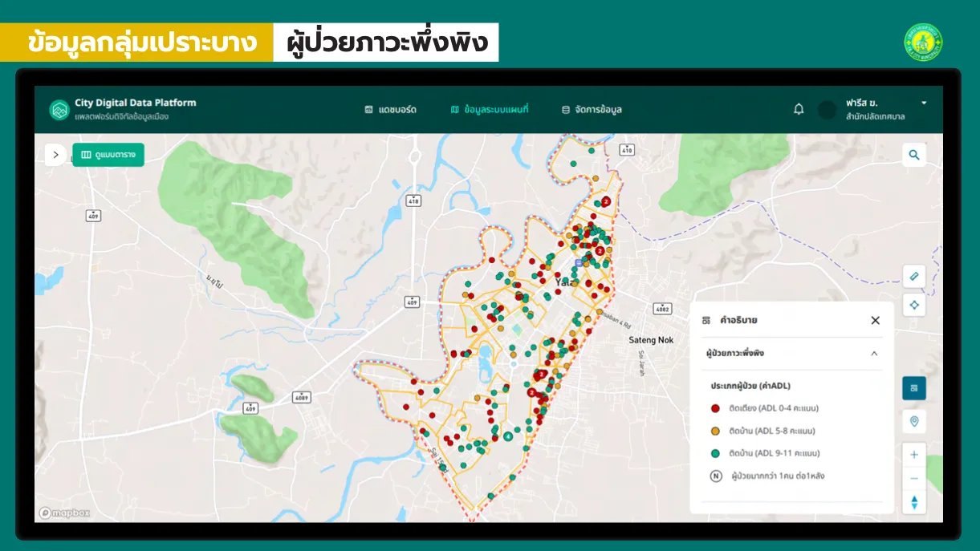Click the mapbox attribution logo
980x551 pixels.
(65, 513)
